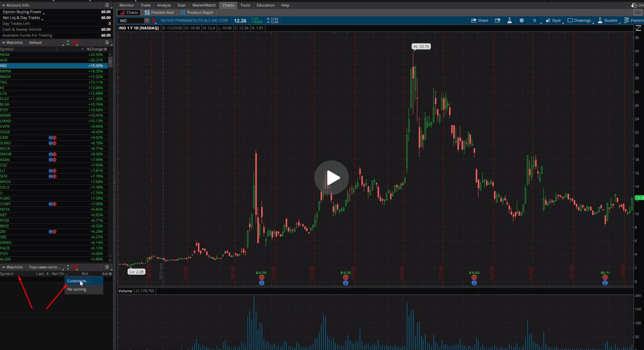The height and width of the screenshot is (350, 644).
Task: Click the chart settings gear icon
Action: click(521, 21)
